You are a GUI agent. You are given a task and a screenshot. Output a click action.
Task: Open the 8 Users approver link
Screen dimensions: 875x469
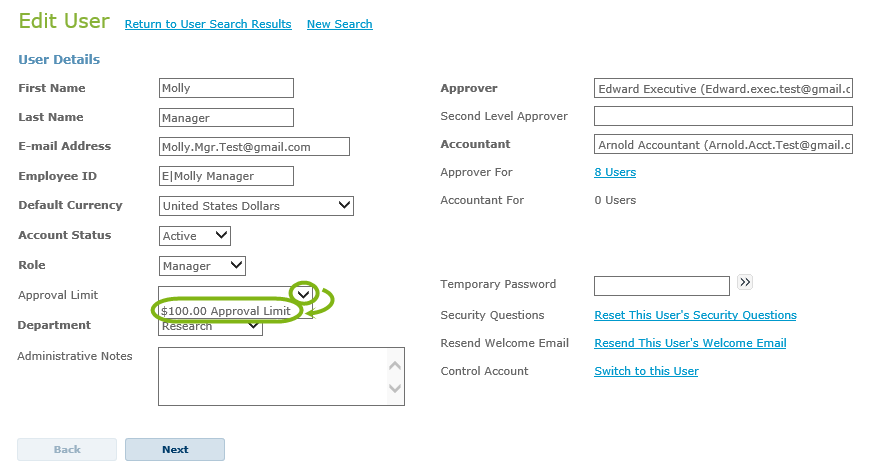point(615,172)
